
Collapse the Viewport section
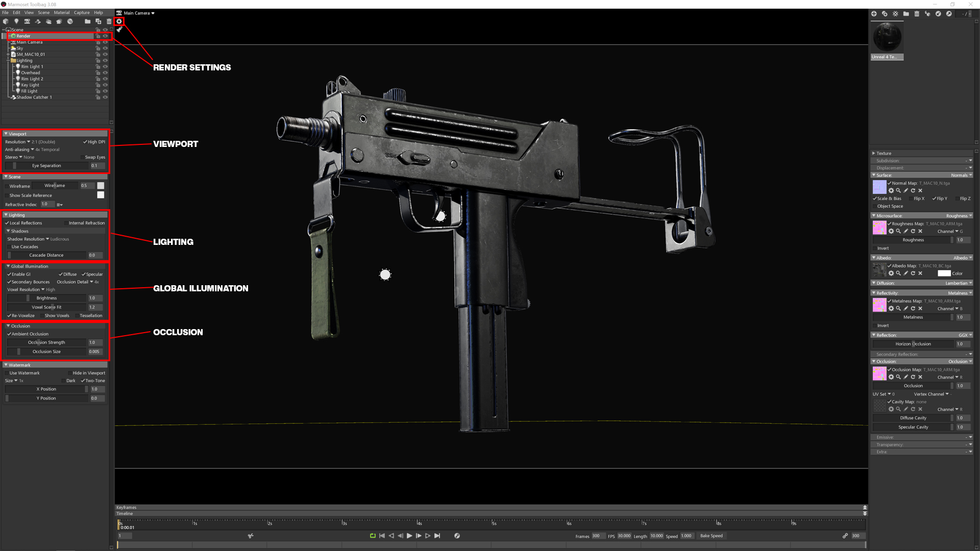tap(6, 134)
